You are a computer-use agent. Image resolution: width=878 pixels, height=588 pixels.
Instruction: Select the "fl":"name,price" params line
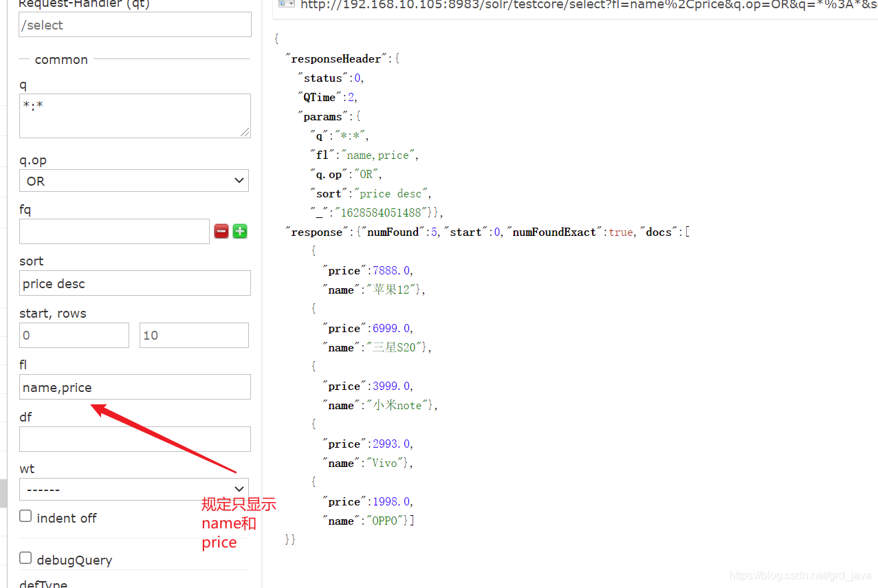pyautogui.click(x=364, y=155)
